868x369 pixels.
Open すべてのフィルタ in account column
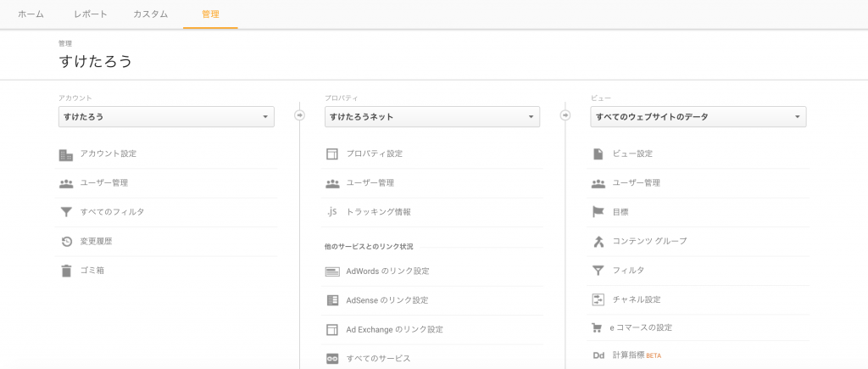112,212
